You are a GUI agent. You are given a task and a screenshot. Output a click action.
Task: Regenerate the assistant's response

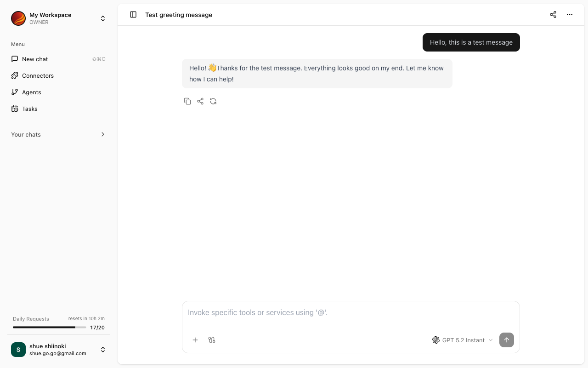click(213, 101)
